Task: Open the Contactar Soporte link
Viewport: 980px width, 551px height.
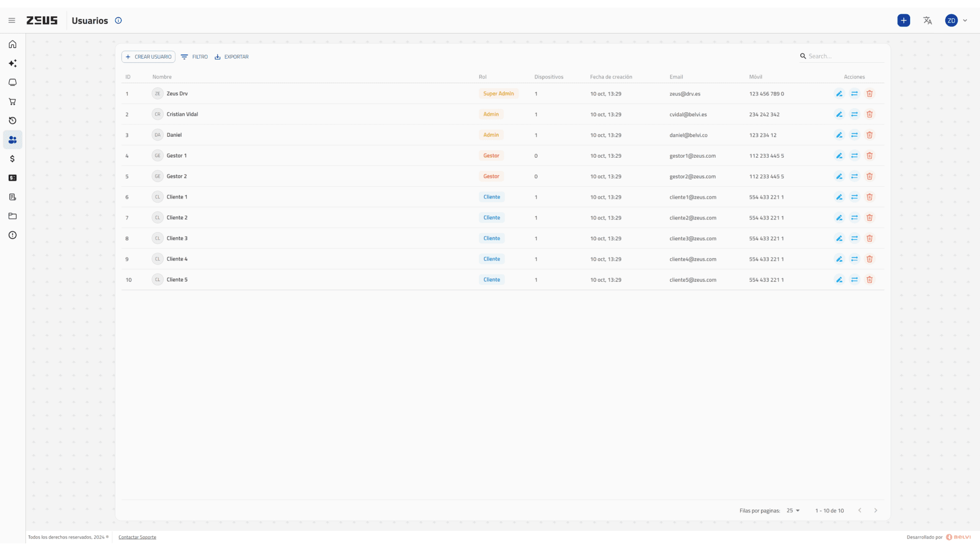Action: [137, 537]
